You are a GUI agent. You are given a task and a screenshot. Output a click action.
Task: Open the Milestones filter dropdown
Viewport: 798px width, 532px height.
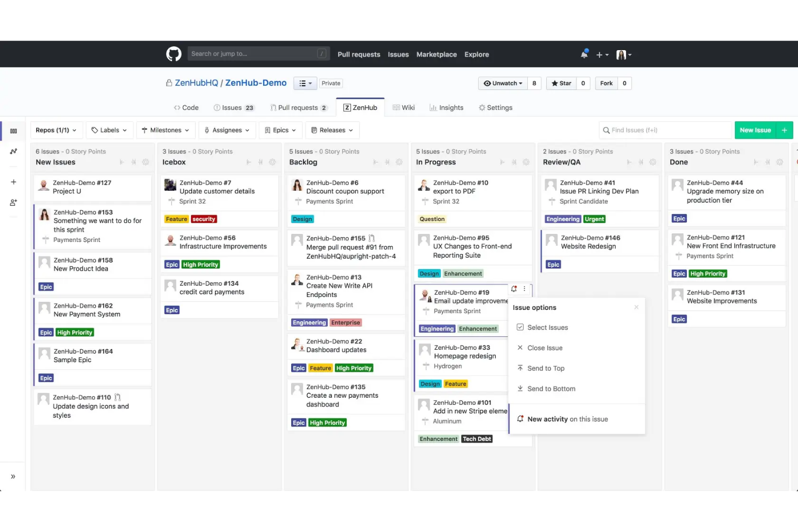(166, 130)
